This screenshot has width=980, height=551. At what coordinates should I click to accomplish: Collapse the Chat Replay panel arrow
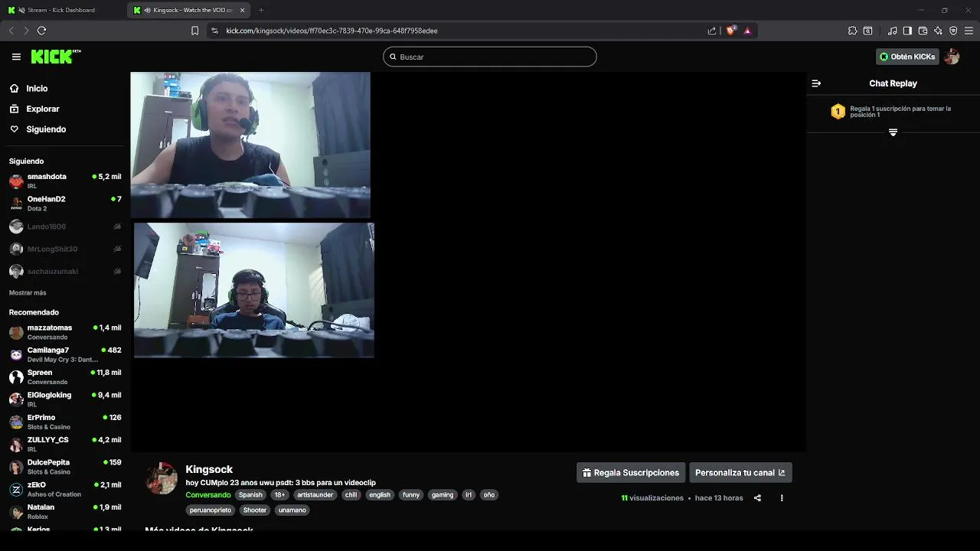click(x=816, y=83)
